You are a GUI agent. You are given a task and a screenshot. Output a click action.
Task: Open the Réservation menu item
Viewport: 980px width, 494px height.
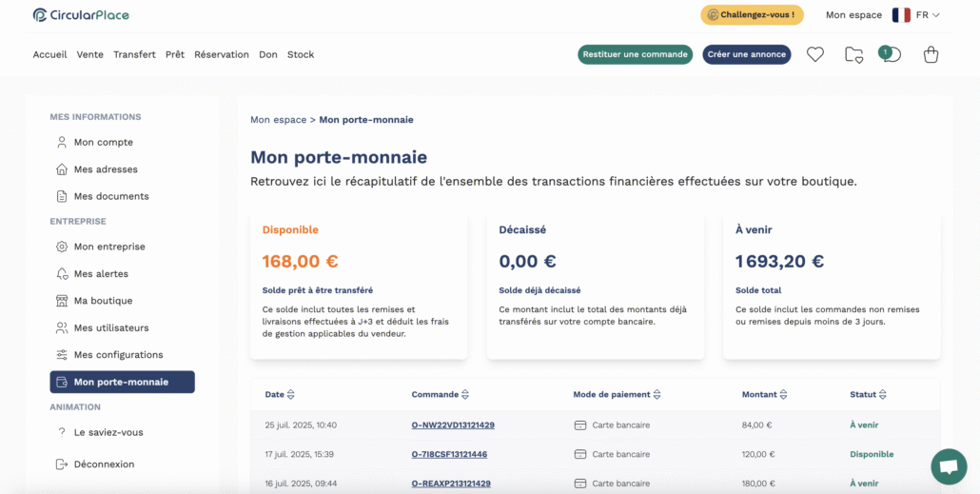tap(222, 54)
